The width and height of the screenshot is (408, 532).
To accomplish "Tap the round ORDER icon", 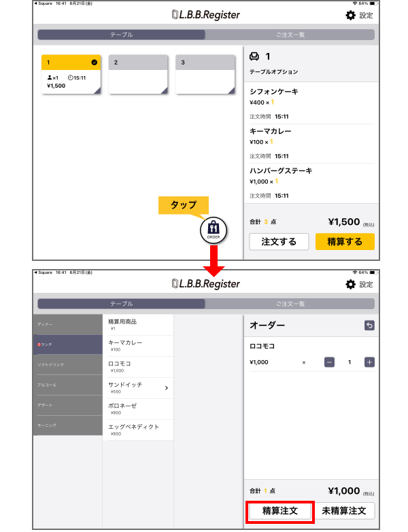I will (x=214, y=230).
